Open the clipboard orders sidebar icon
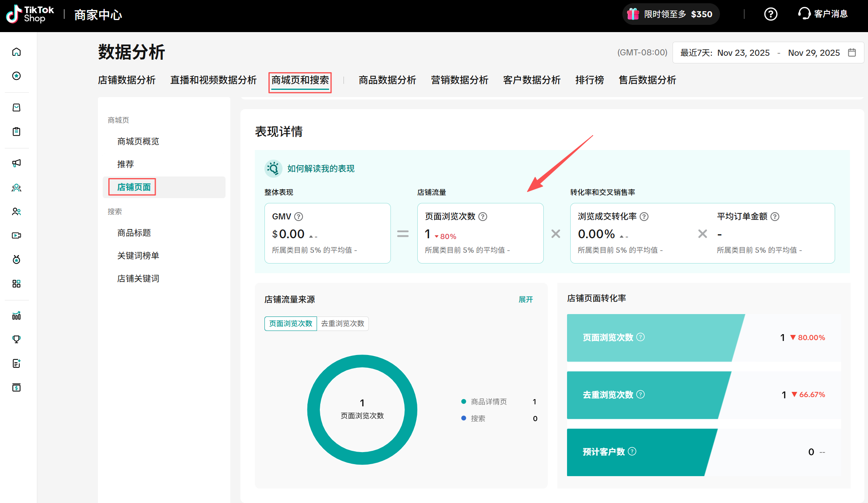Viewport: 868px width, 503px height. click(16, 132)
